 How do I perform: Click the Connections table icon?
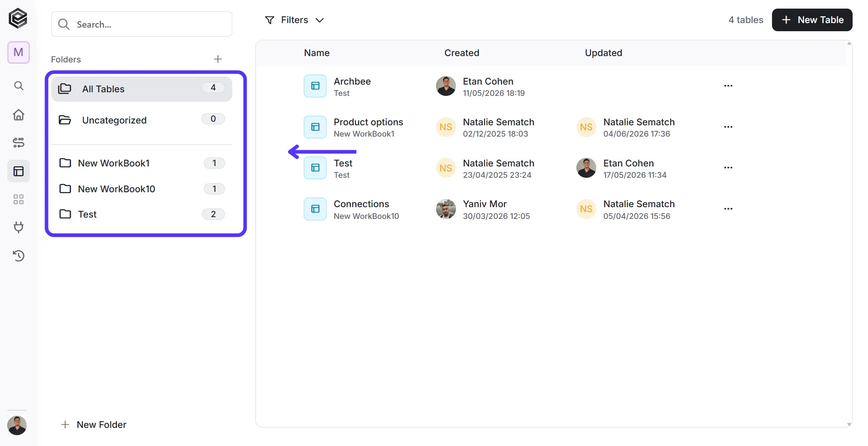click(315, 209)
